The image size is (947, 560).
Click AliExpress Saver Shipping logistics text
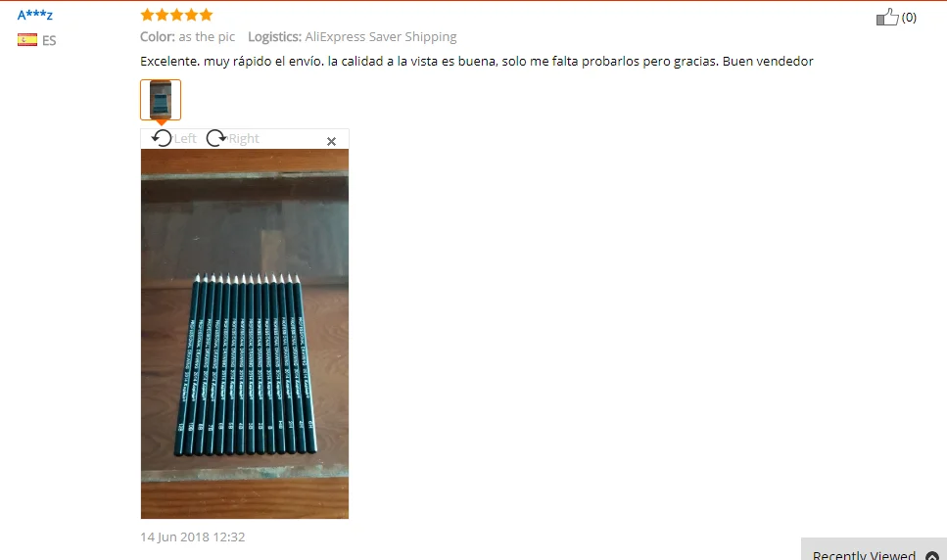381,37
